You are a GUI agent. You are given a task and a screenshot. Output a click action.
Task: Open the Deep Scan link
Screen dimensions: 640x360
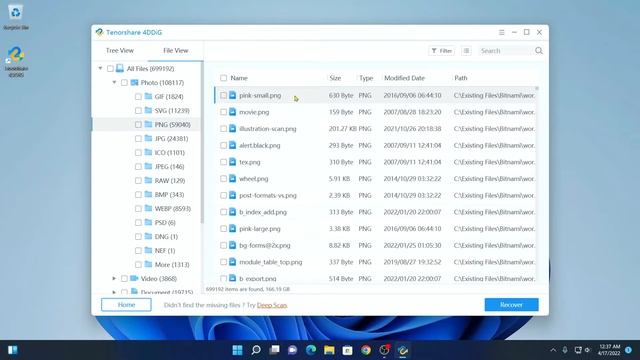coord(272,305)
